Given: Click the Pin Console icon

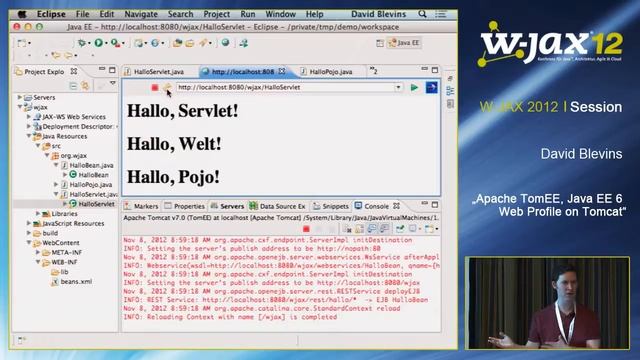Looking at the screenshot, I should [400, 229].
